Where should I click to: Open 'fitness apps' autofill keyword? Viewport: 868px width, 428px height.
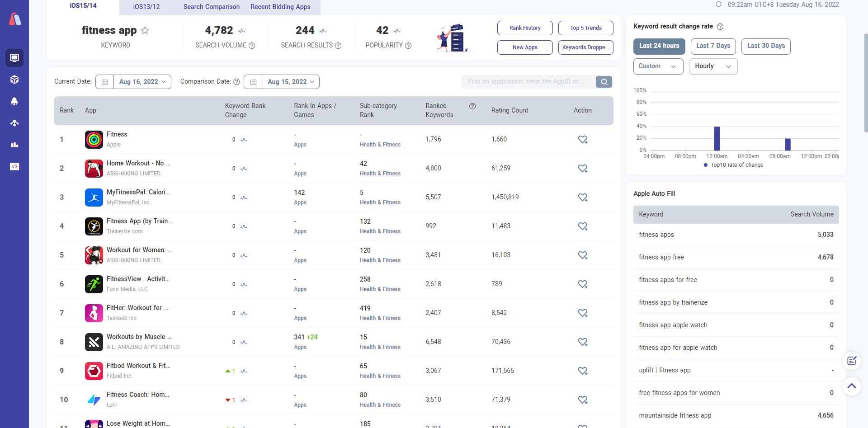click(656, 235)
